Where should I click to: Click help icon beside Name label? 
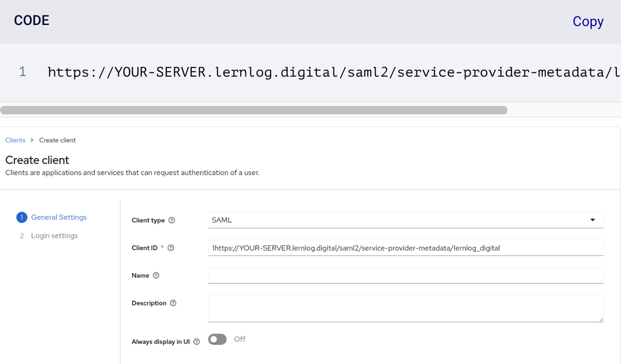156,276
